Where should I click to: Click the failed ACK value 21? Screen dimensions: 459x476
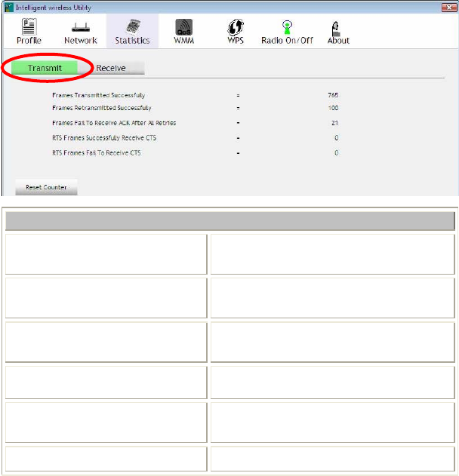tap(334, 123)
